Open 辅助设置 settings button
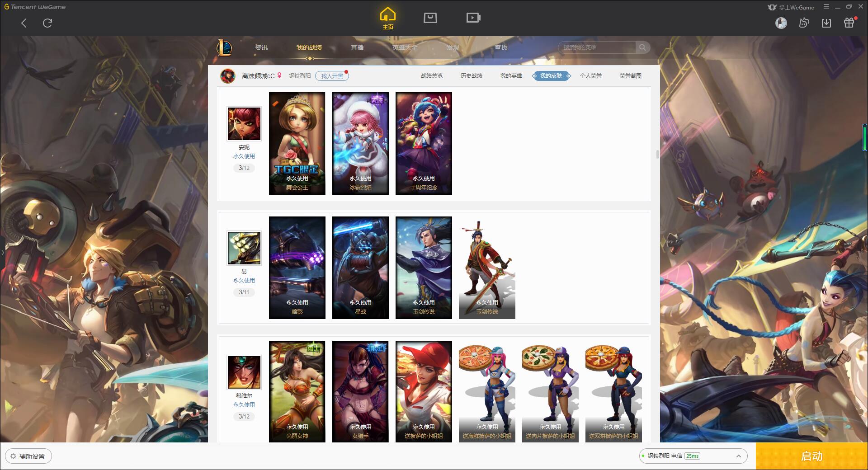868x470 pixels. 28,456
